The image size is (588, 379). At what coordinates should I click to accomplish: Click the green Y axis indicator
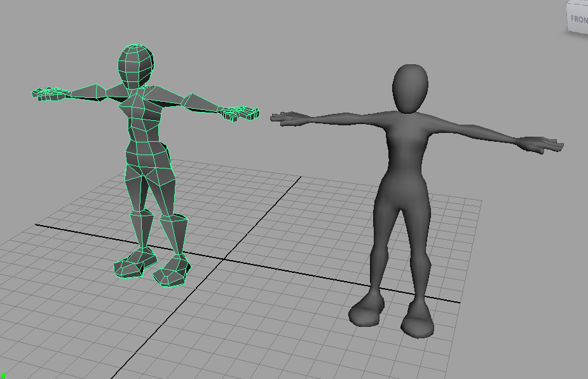(x=3, y=376)
